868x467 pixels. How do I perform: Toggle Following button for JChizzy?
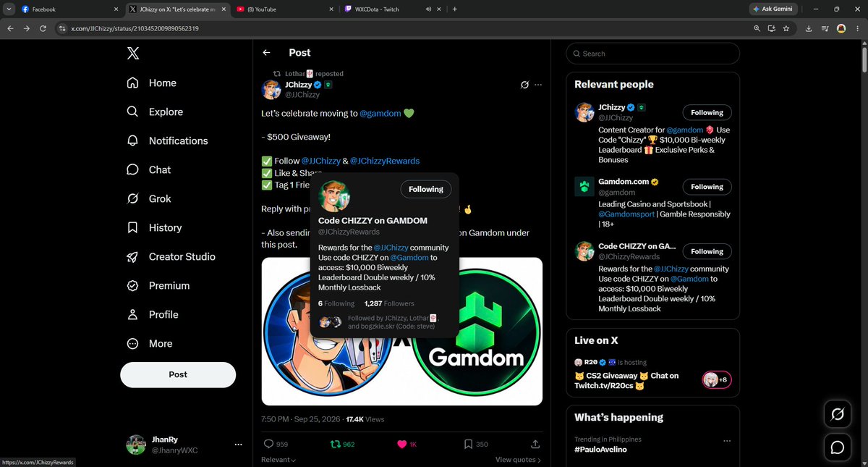[x=707, y=112]
